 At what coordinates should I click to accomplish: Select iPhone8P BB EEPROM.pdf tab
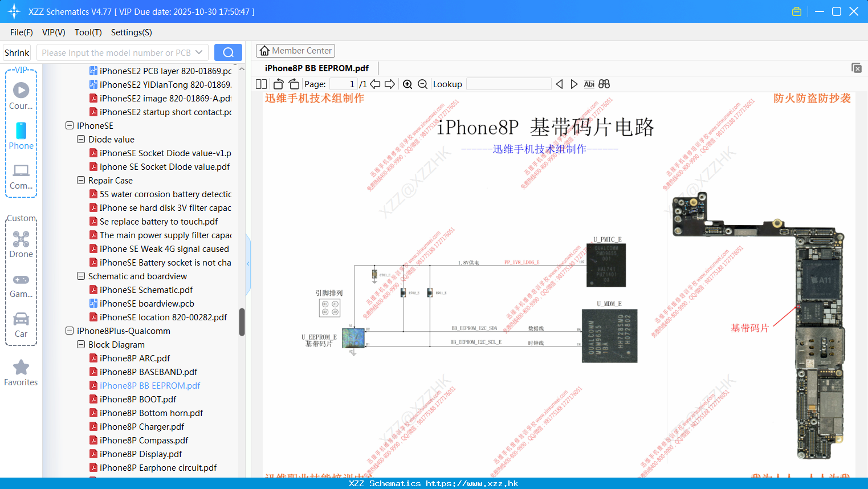point(316,68)
